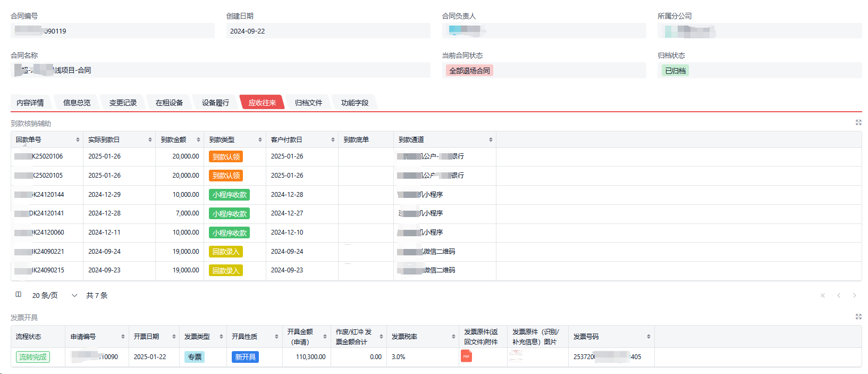
Task: Open the PDF invoice attachment icon
Action: [x=466, y=356]
